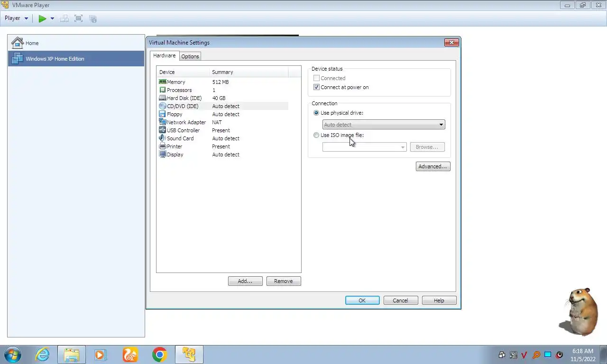
Task: Click the Add... hardware button
Action: 245,281
